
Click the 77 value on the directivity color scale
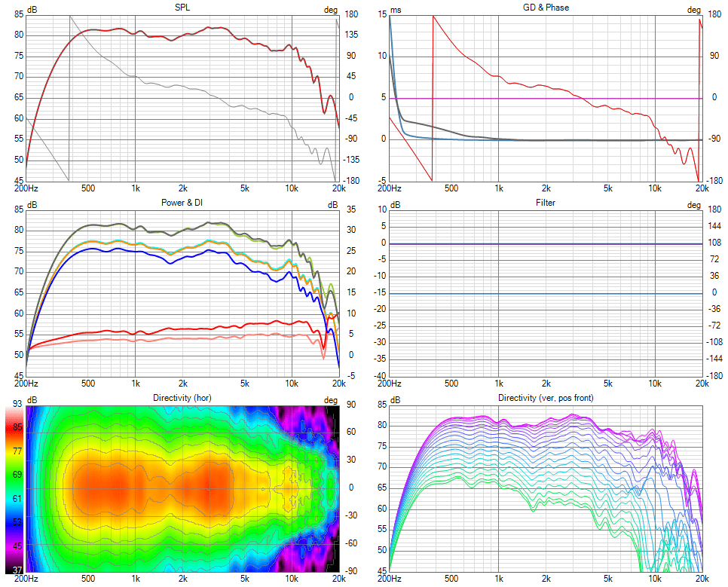tap(17, 451)
